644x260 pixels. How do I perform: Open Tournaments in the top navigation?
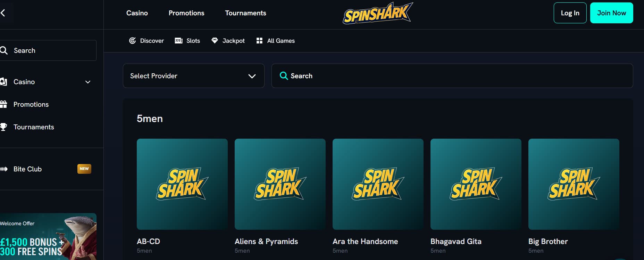[245, 13]
